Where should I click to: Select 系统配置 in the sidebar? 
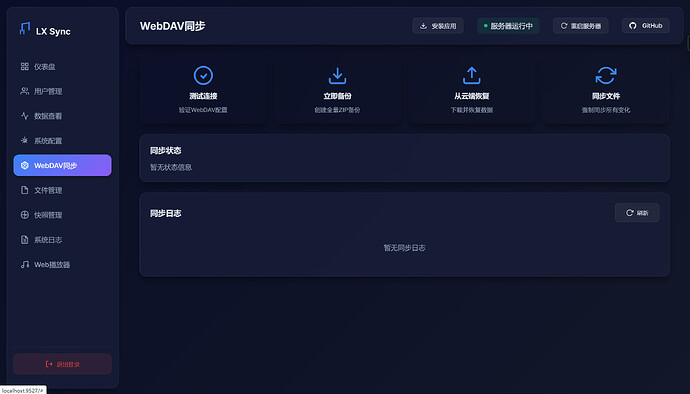[x=62, y=140]
